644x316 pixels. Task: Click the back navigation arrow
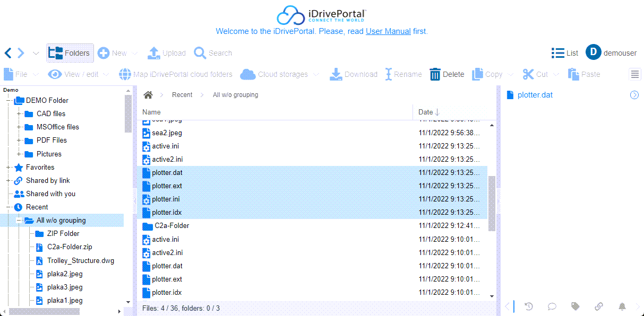coord(8,53)
